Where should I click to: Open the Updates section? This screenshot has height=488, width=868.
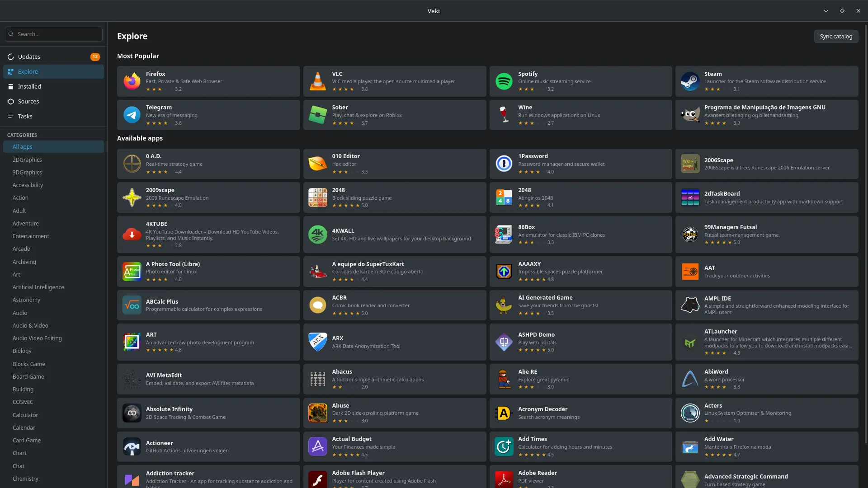(53, 56)
